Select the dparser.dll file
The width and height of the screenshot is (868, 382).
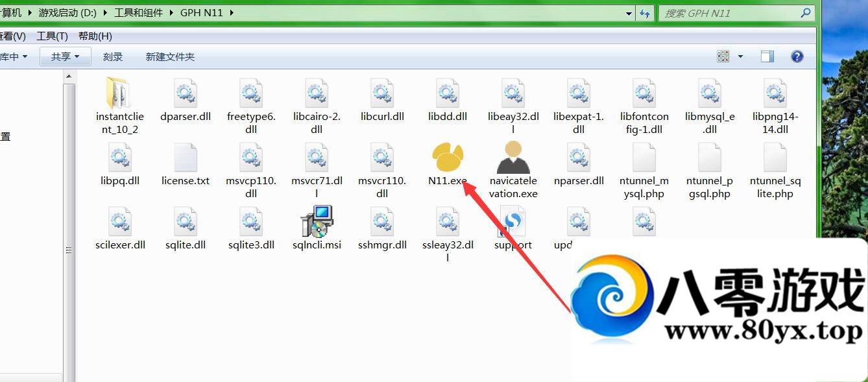[x=186, y=101]
